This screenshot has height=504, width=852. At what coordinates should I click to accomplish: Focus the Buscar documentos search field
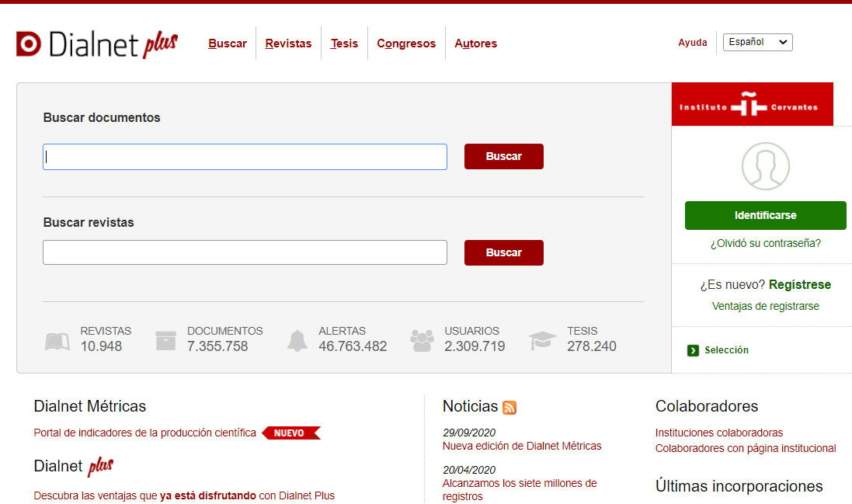pos(245,157)
